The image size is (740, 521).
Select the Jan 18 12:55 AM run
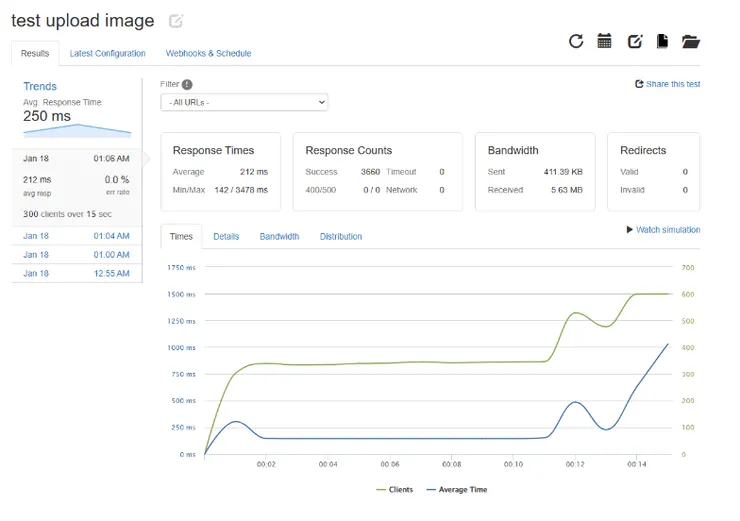[76, 273]
